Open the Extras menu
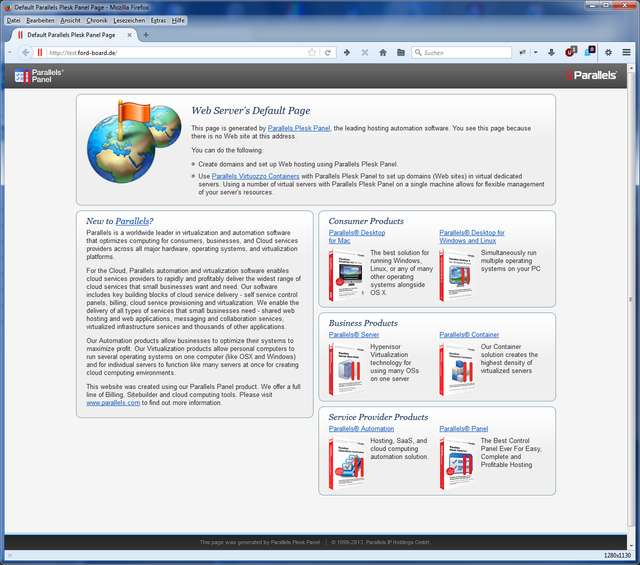This screenshot has height=565, width=640. click(158, 20)
